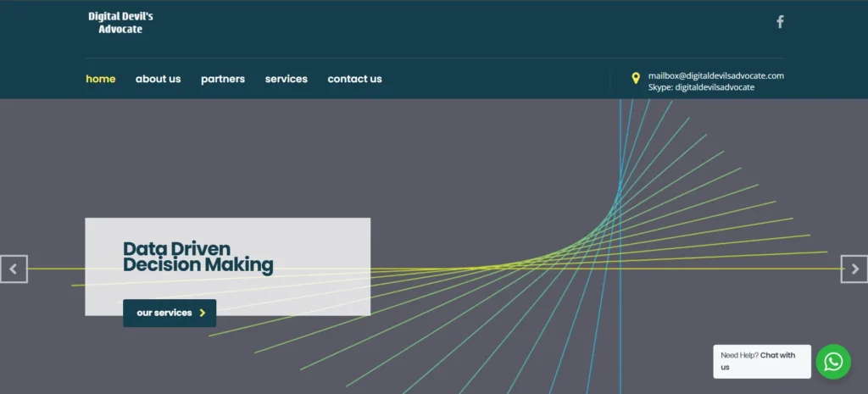The image size is (868, 394).
Task: Click yellow chevron inside our services button
Action: (x=203, y=313)
